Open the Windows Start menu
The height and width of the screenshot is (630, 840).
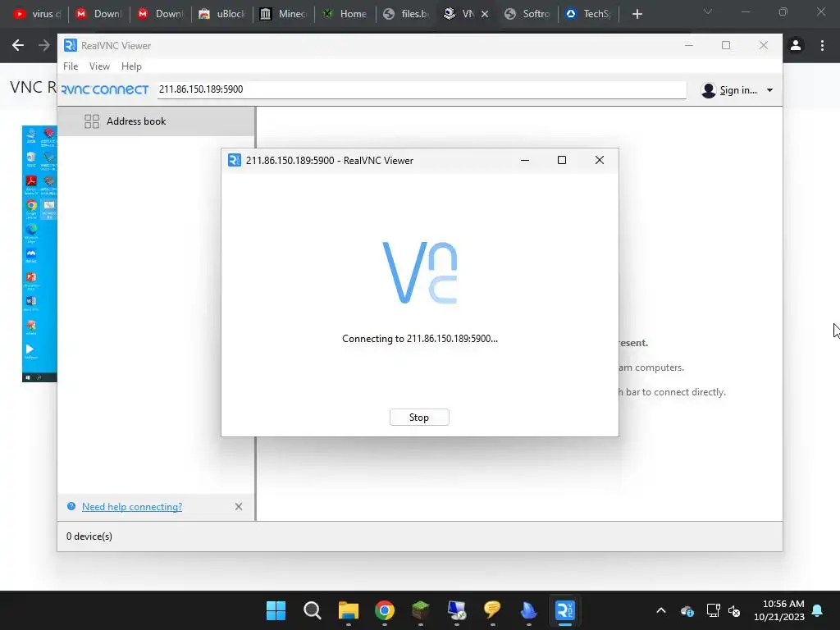click(276, 610)
